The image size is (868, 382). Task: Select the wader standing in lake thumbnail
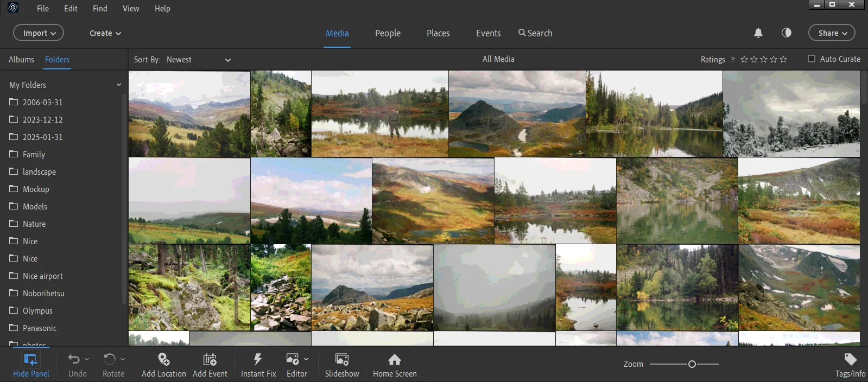380,114
